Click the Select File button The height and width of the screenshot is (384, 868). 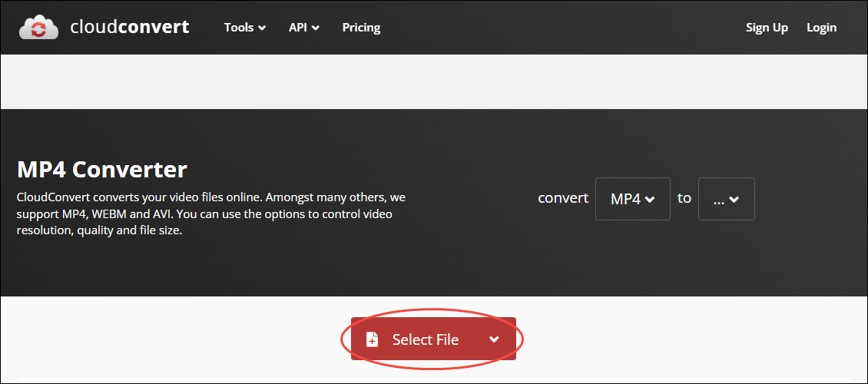[433, 339]
